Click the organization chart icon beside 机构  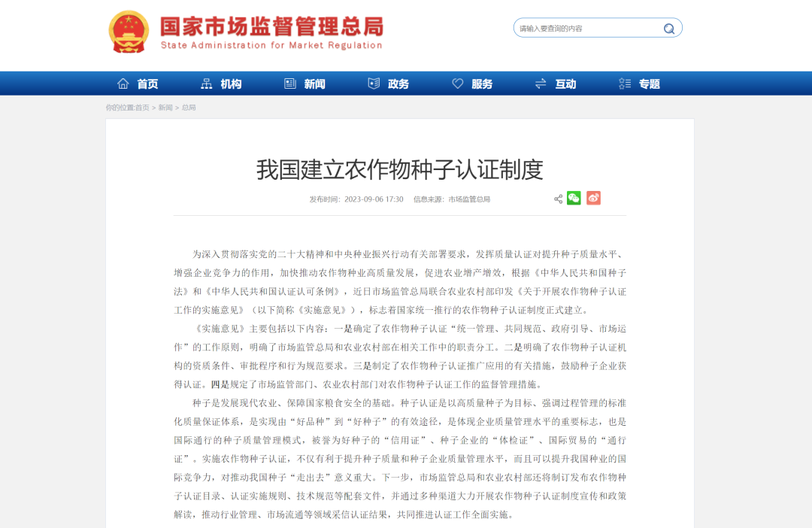(x=207, y=83)
